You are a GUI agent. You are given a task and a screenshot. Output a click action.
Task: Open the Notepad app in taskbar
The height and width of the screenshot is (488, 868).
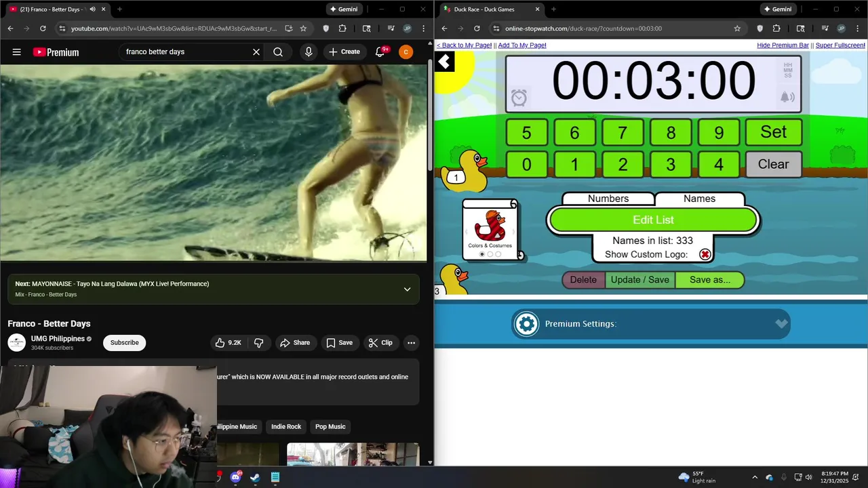click(275, 477)
